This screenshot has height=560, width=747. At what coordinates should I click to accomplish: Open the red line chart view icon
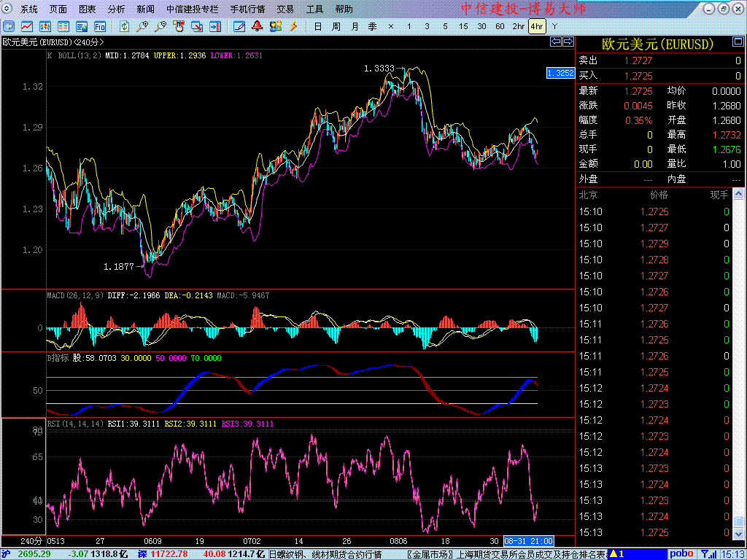coord(27,26)
